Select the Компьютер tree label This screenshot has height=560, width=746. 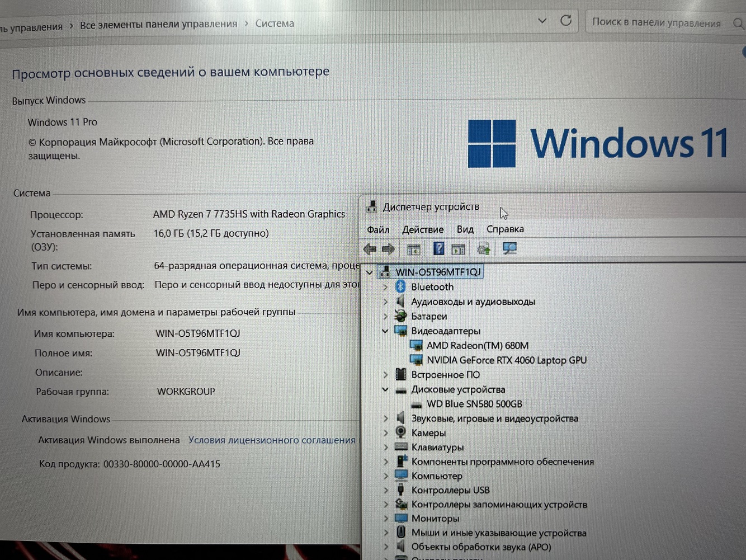(437, 476)
